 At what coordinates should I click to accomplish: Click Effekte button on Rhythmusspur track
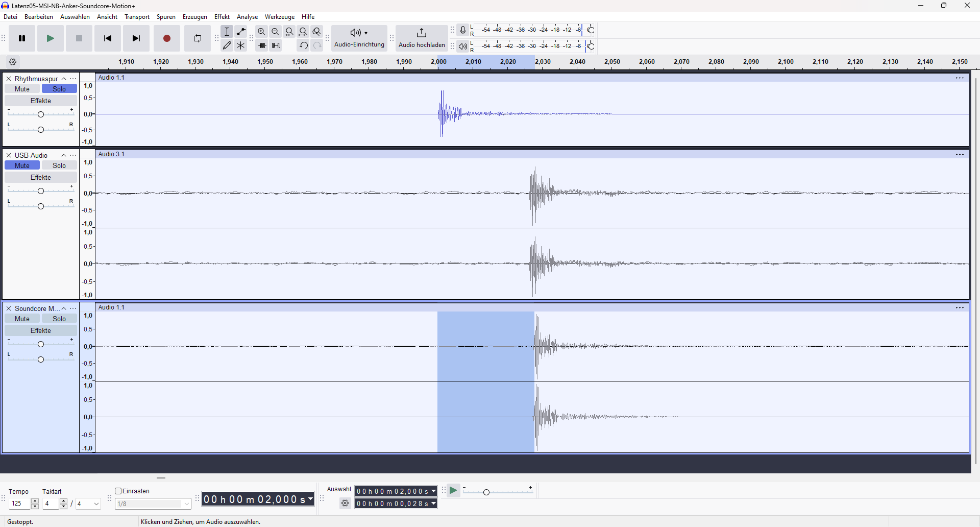(x=41, y=101)
